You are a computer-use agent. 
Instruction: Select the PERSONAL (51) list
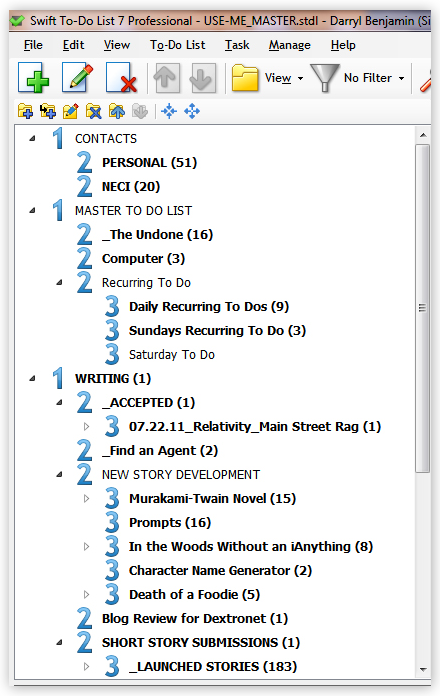click(149, 162)
